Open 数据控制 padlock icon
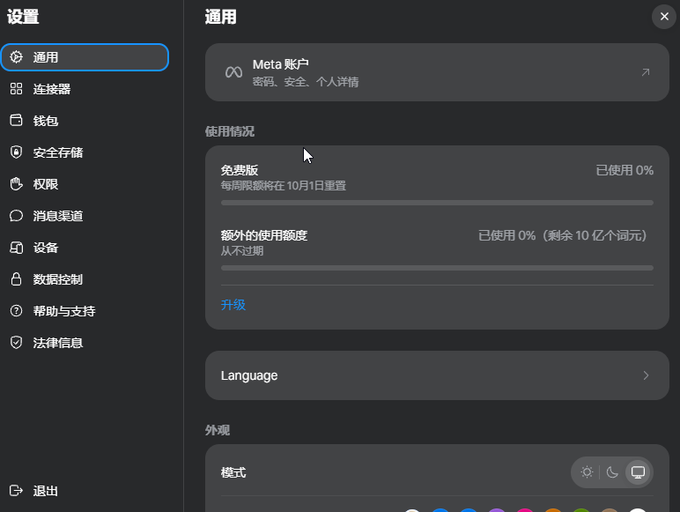 16,279
